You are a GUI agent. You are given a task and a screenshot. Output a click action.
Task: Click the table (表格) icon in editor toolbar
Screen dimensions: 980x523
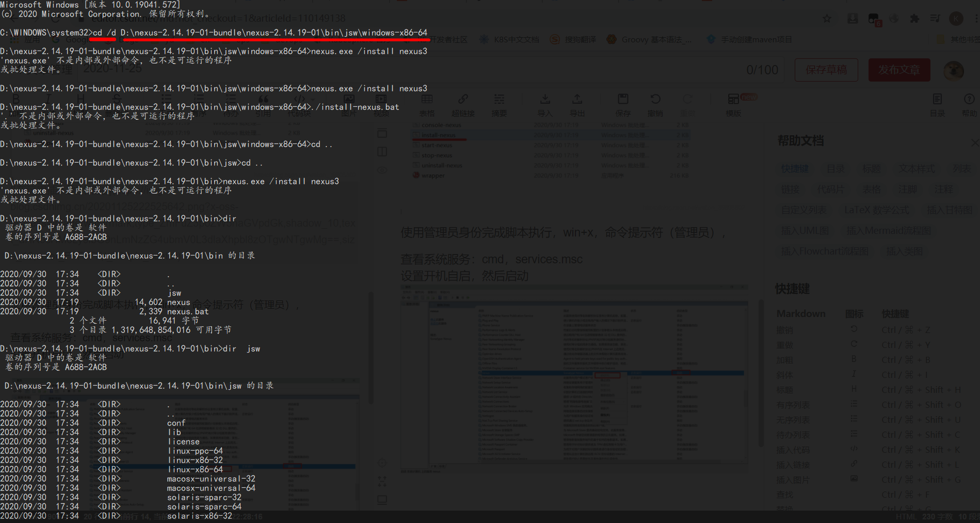pyautogui.click(x=427, y=105)
